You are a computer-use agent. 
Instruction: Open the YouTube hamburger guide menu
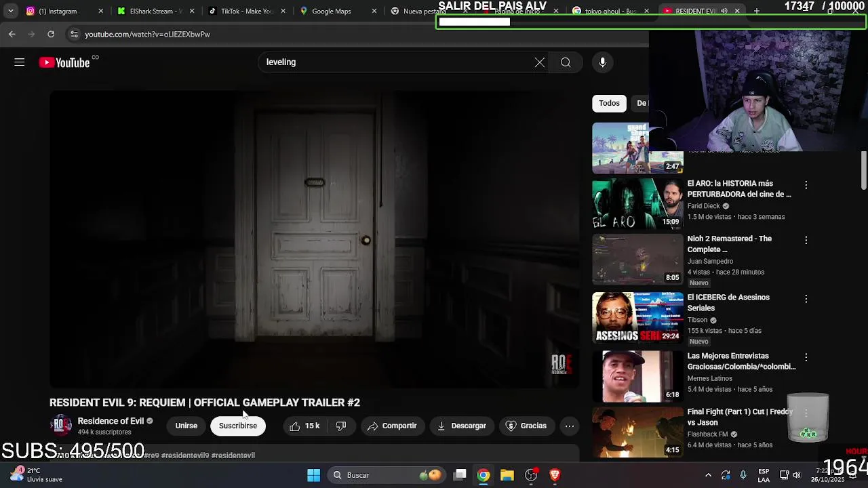click(x=19, y=62)
